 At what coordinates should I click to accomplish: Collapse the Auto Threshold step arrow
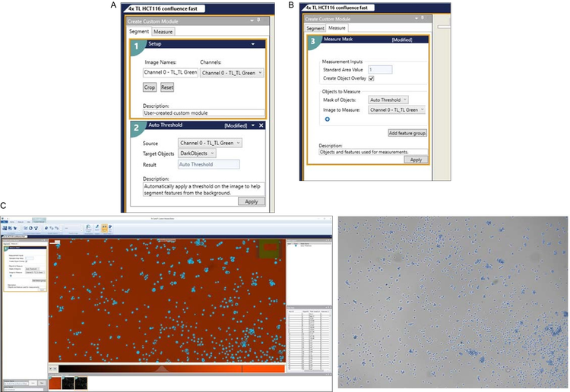click(253, 125)
